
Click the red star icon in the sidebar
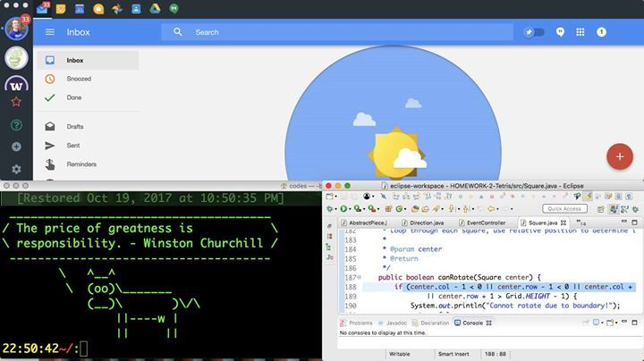click(x=16, y=101)
